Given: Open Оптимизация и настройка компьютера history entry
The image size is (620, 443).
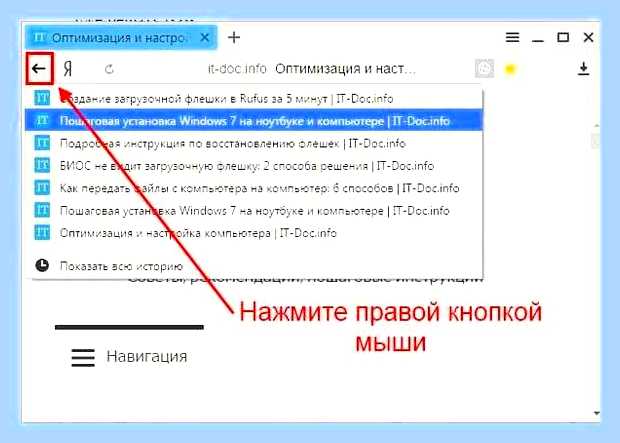Looking at the screenshot, I should (253, 233).
